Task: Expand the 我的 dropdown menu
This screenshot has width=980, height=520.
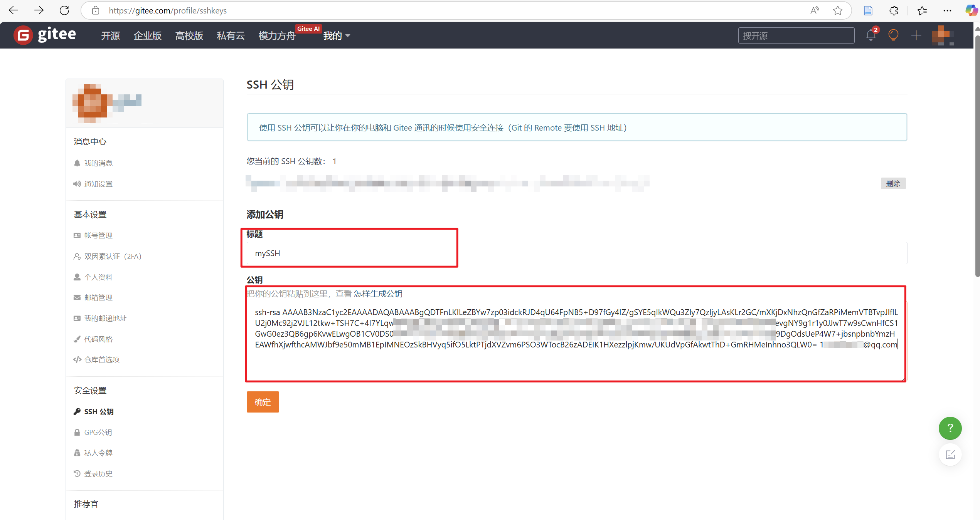Action: pos(336,36)
